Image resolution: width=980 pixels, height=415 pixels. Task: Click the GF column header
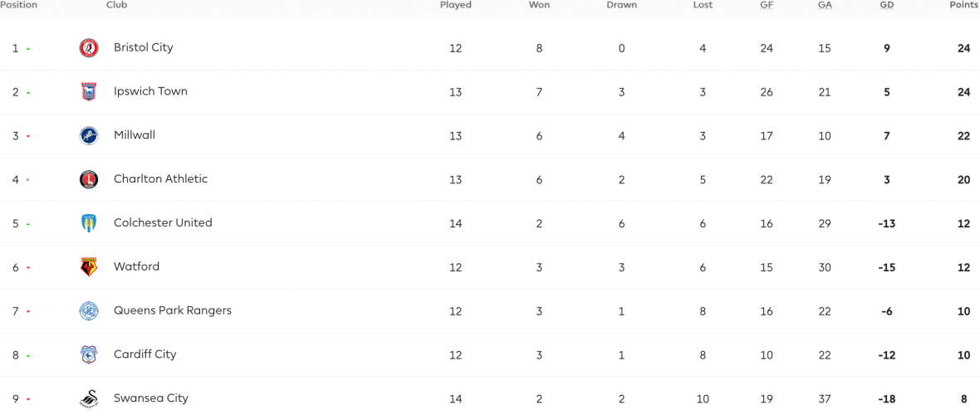(767, 5)
